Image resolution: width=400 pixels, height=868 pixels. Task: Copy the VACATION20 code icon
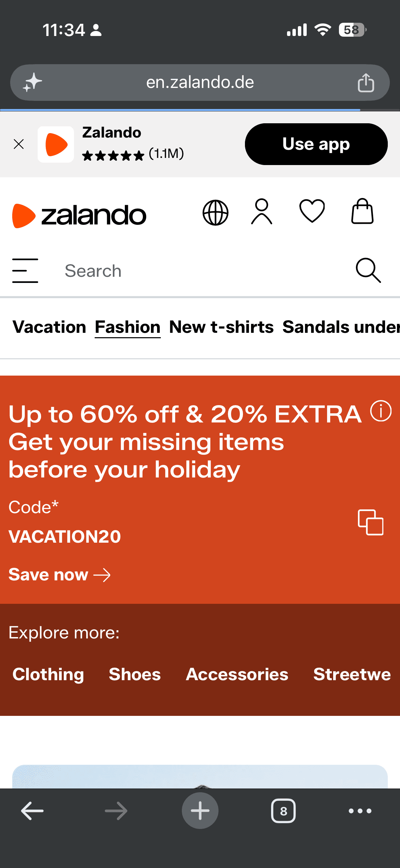pyautogui.click(x=370, y=522)
